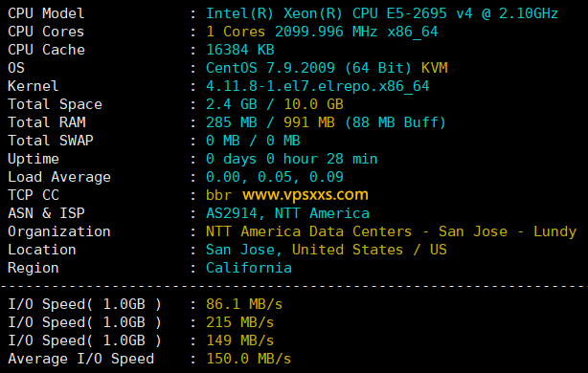Click the '150.0 MB/s' average speed value
The height and width of the screenshot is (373, 588).
[x=249, y=359]
